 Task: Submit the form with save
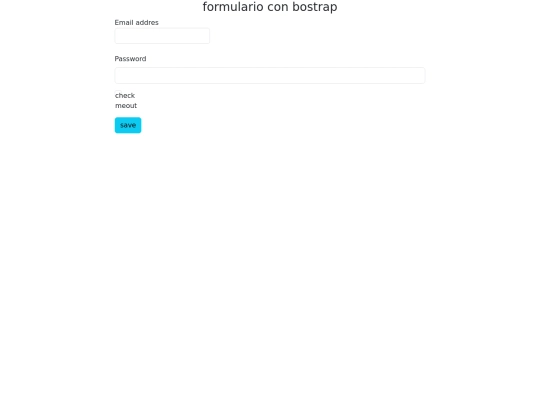[x=128, y=125]
